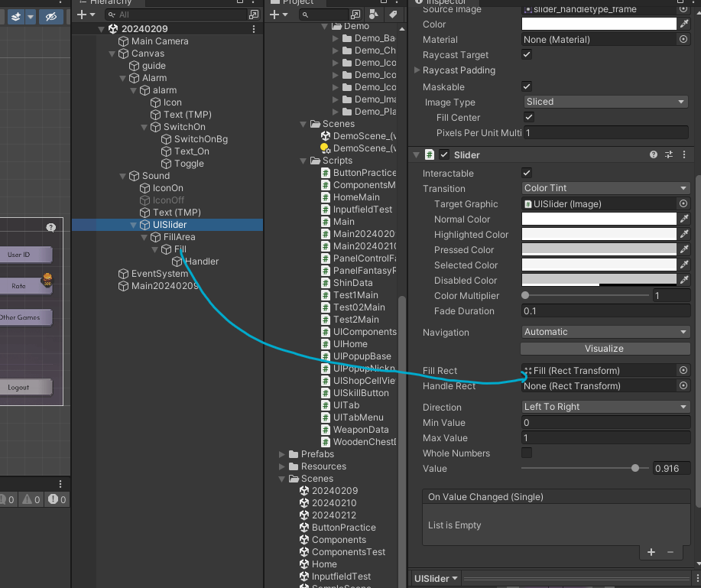Click the Hierarchy search-by-type icon
This screenshot has height=588, width=701.
pyautogui.click(x=254, y=15)
